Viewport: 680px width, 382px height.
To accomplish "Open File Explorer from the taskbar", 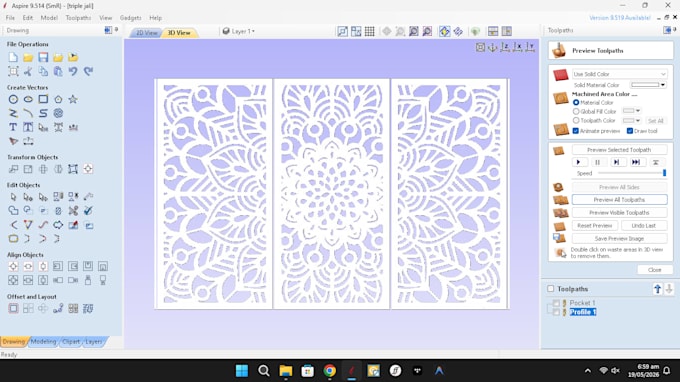I will (285, 371).
